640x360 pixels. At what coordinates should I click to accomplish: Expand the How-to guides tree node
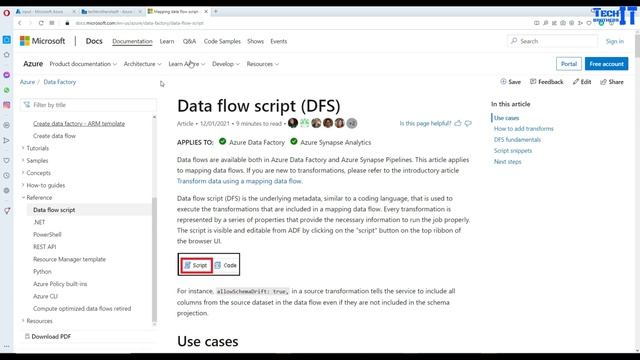45,185
